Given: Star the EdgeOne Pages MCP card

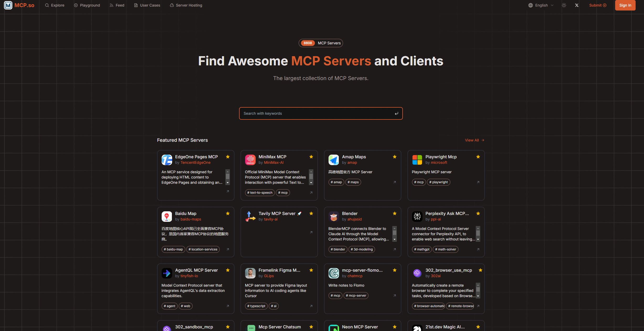Looking at the screenshot, I should point(228,157).
